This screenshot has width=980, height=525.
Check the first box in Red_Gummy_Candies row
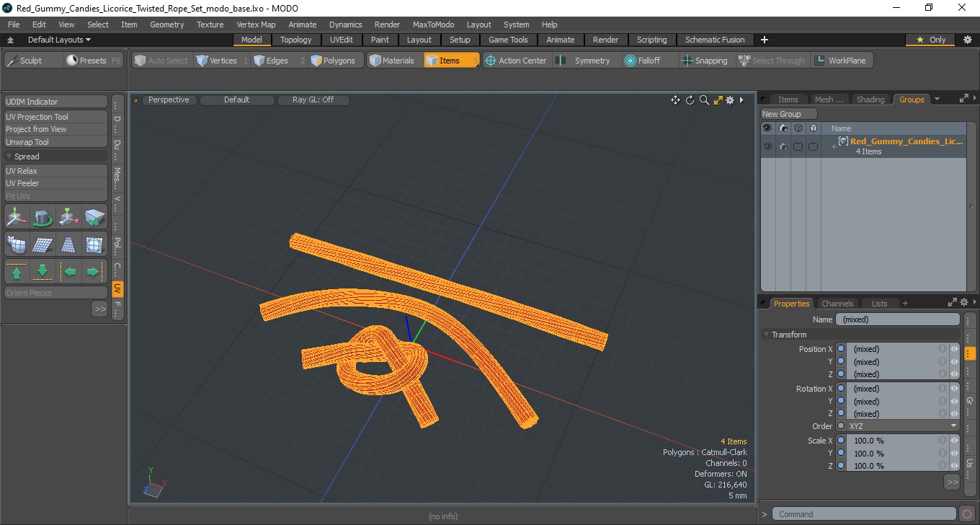798,146
